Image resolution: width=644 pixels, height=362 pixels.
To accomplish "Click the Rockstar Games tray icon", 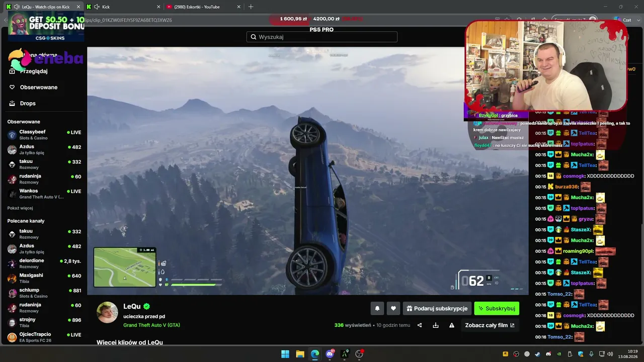I will pyautogui.click(x=506, y=354).
